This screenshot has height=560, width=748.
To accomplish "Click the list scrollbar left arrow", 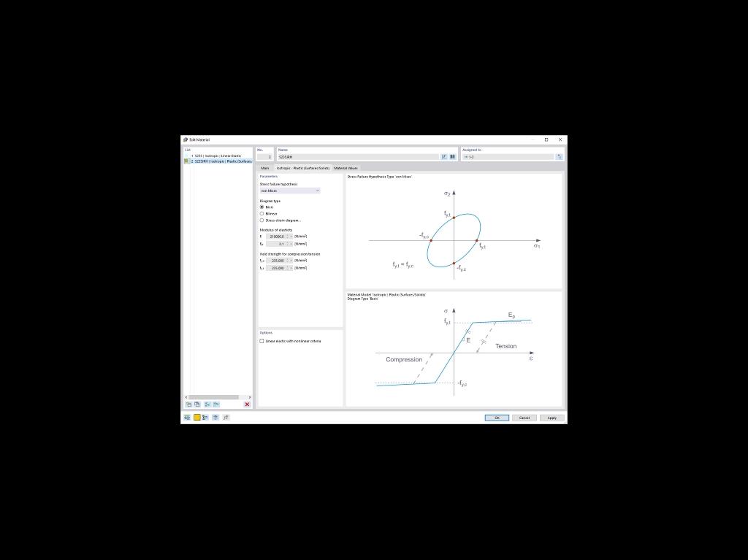I will (186, 397).
